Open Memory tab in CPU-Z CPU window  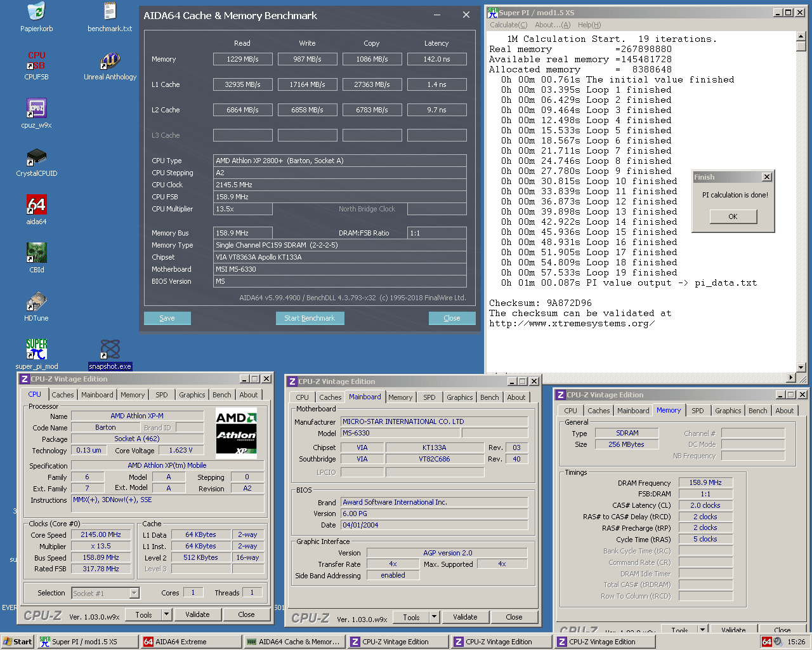[133, 395]
